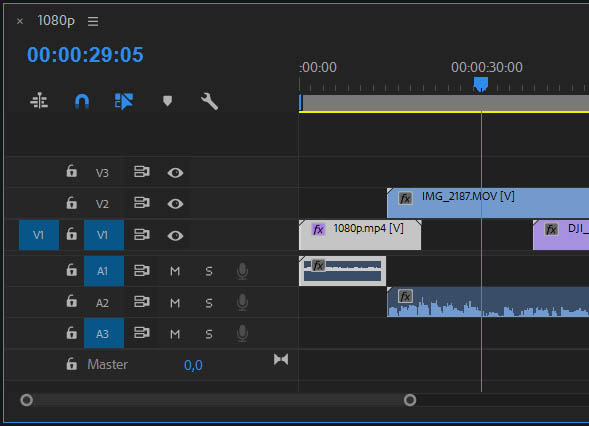589x426 pixels.
Task: Click Master track volume value 0,0
Action: click(193, 365)
